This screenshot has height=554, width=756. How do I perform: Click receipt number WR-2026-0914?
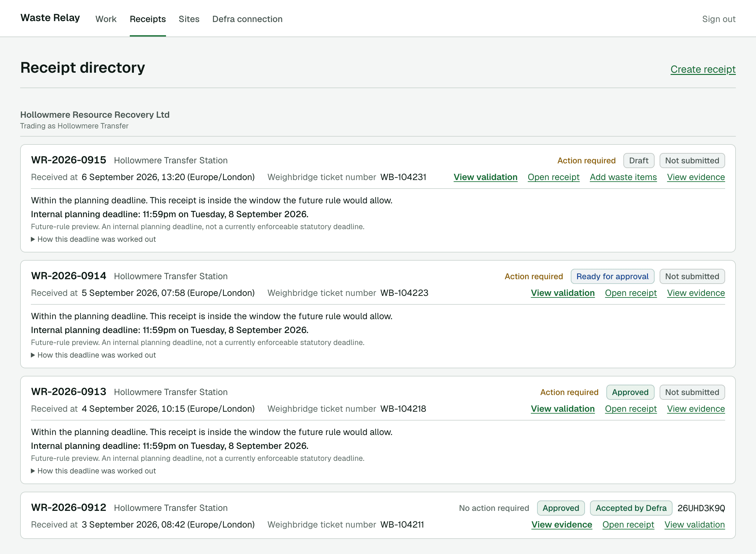[68, 276]
